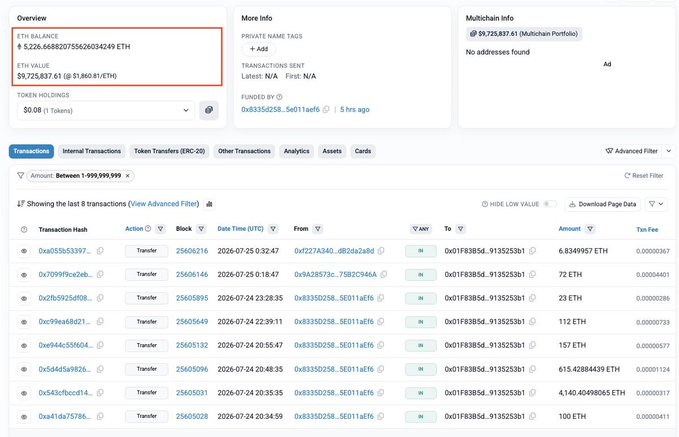This screenshot has width=679, height=437.
Task: Copy transaction hash 0x7099f9ce2eb
Action: coord(100,274)
